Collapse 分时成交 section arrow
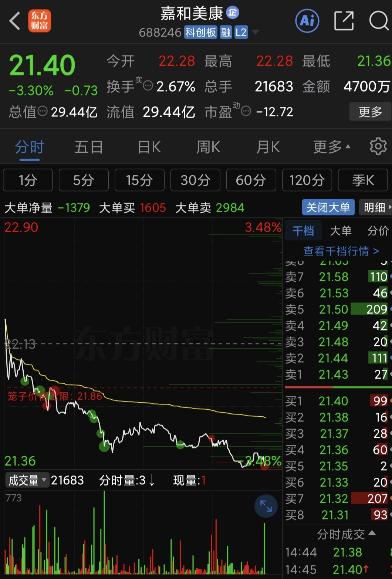The width and height of the screenshot is (392, 579). click(x=372, y=533)
